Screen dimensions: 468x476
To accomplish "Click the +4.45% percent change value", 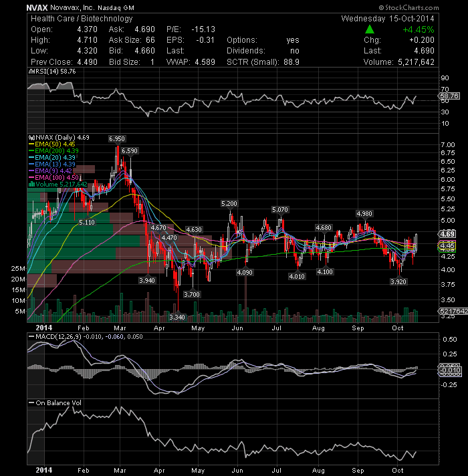I will tap(419, 29).
